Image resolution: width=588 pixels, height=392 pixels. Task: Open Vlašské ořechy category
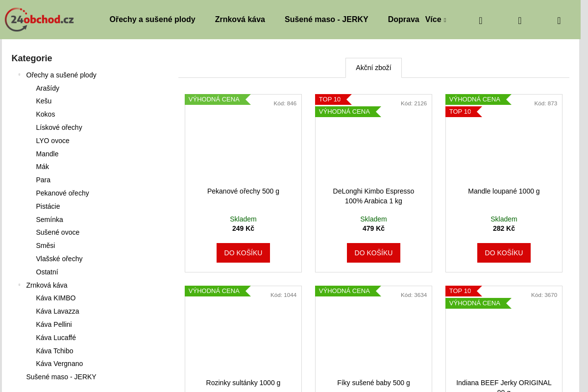point(59,259)
